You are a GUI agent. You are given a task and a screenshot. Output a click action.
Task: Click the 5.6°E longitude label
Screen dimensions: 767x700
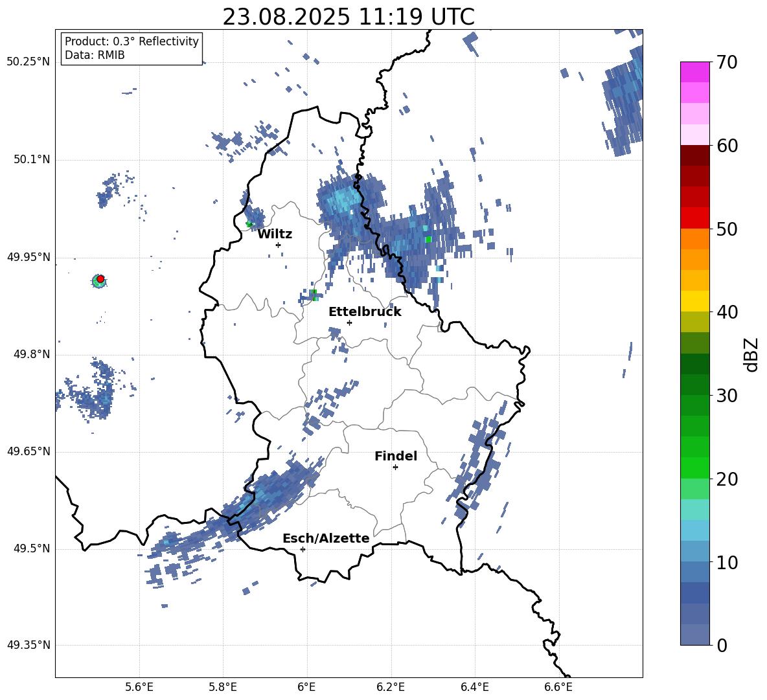pyautogui.click(x=139, y=687)
